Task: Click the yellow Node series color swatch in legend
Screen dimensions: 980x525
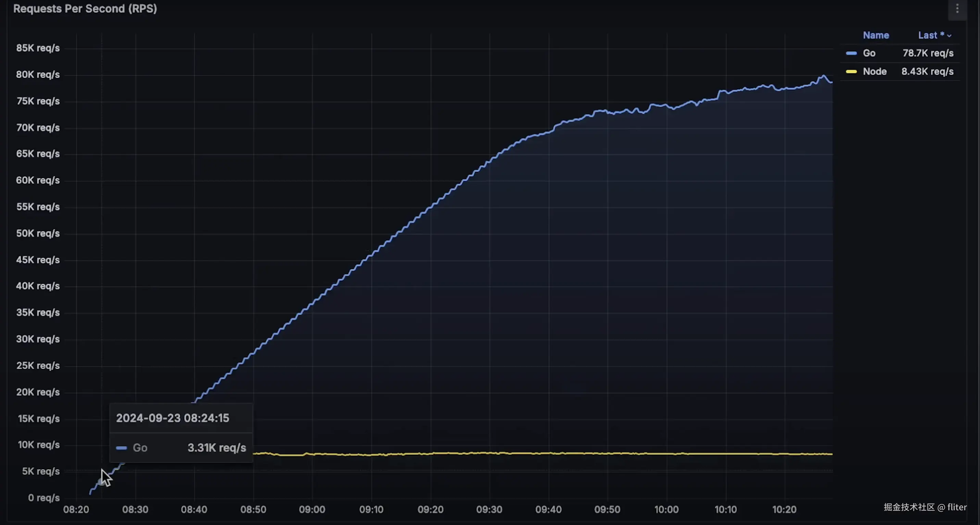Action: coord(851,72)
